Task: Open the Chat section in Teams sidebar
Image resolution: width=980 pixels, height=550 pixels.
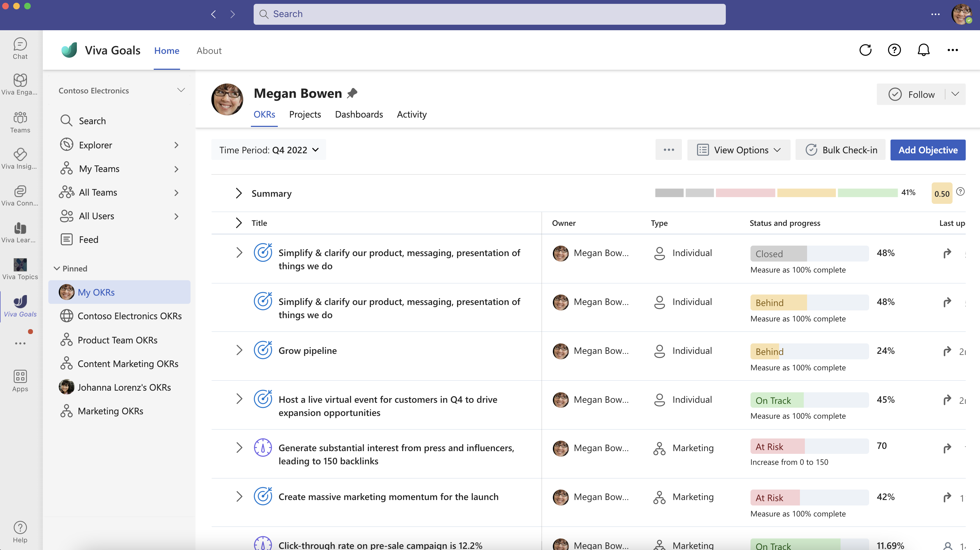Action: (x=20, y=48)
